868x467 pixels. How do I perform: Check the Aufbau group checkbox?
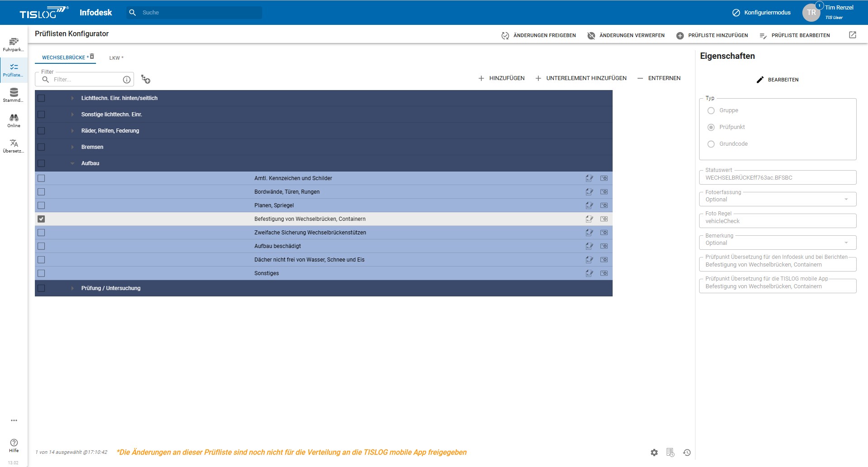41,163
